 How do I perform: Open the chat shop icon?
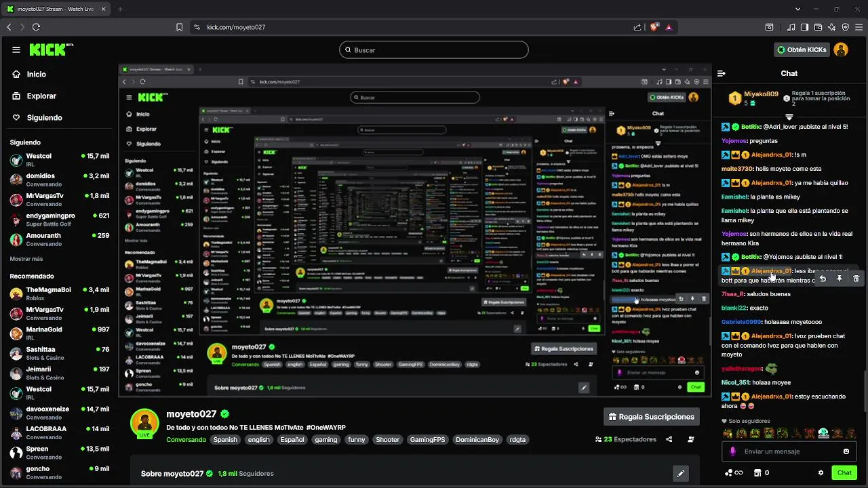pos(758,472)
